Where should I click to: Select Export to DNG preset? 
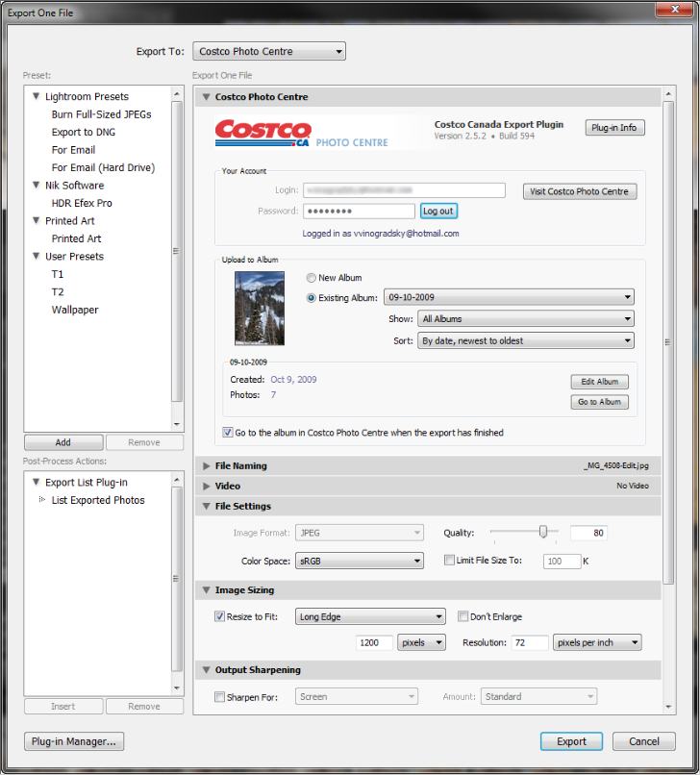point(83,132)
